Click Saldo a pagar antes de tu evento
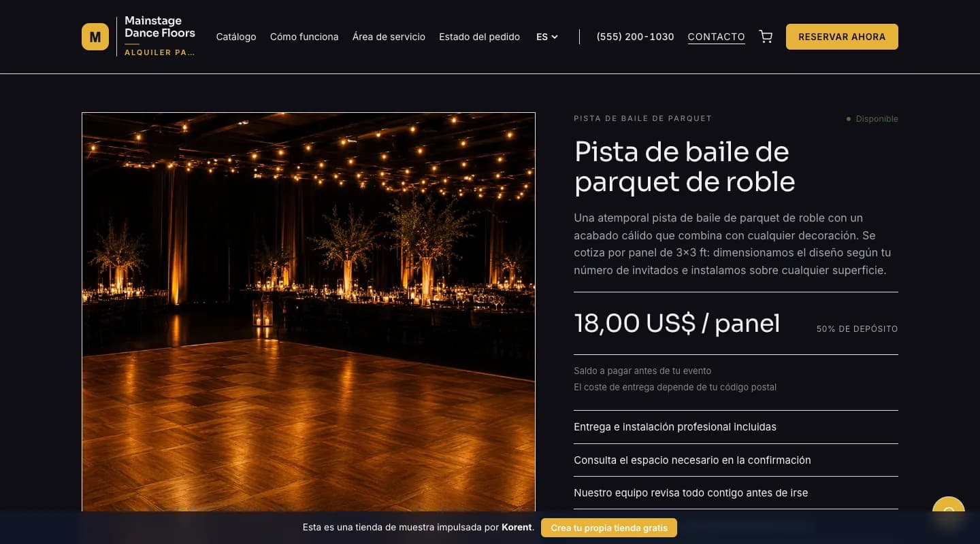 click(x=642, y=371)
